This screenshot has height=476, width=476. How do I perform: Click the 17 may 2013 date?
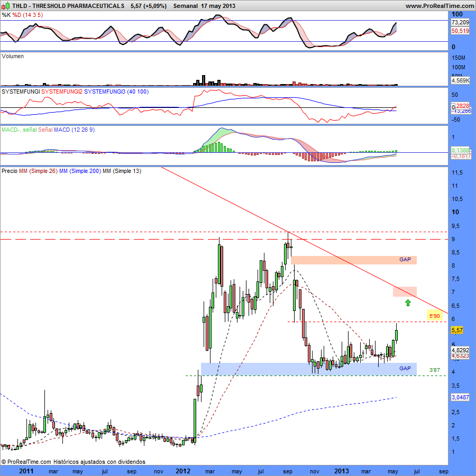[218, 6]
